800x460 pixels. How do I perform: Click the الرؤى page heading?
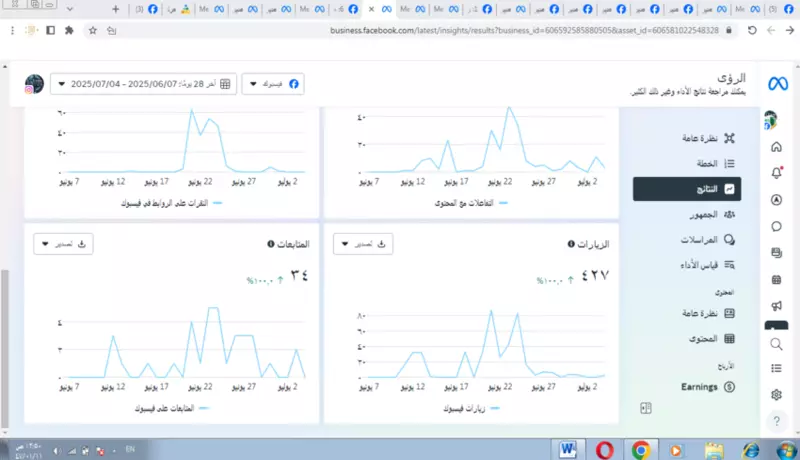pos(731,78)
